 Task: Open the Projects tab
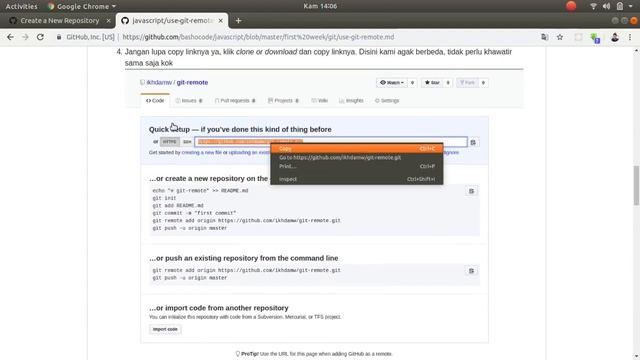pyautogui.click(x=283, y=100)
